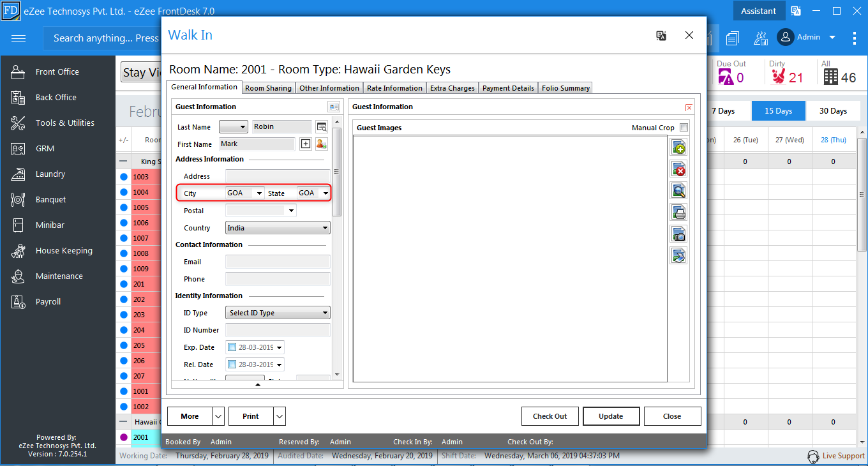Viewport: 868px width, 466px height.
Task: Click Live Support headset link
Action: (836, 456)
